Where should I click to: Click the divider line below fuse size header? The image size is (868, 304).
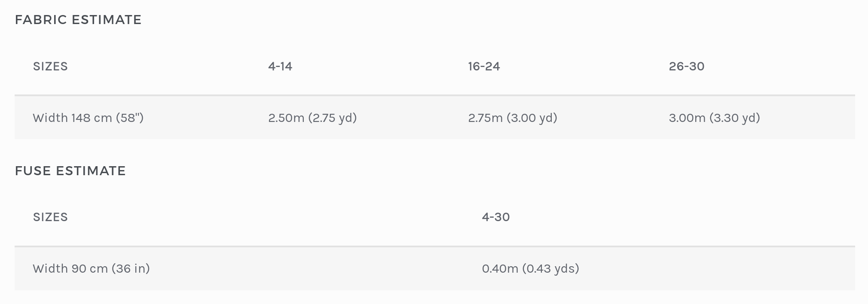pyautogui.click(x=434, y=246)
